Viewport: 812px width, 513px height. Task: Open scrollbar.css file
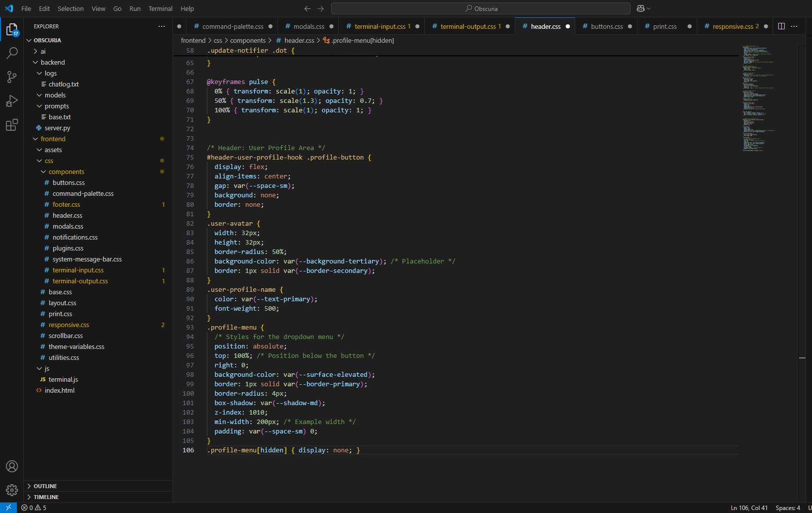coord(98,336)
